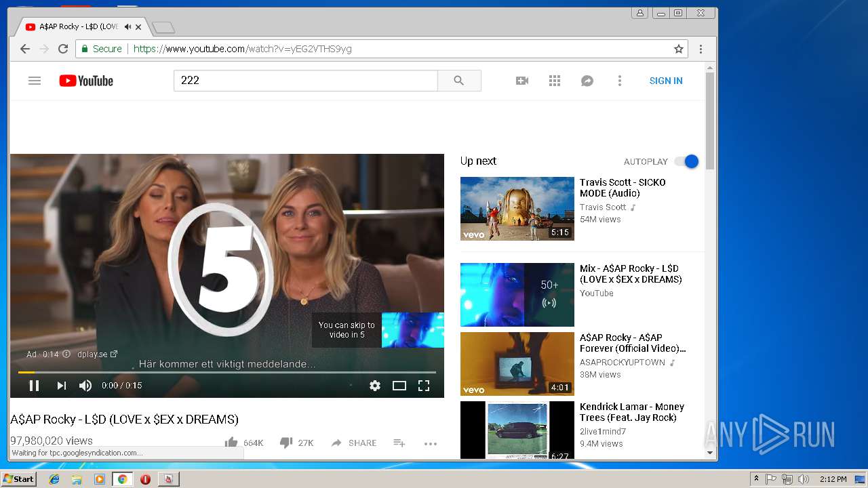Viewport: 868px width, 488px height.
Task: Click SHARE button below video
Action: click(x=353, y=443)
